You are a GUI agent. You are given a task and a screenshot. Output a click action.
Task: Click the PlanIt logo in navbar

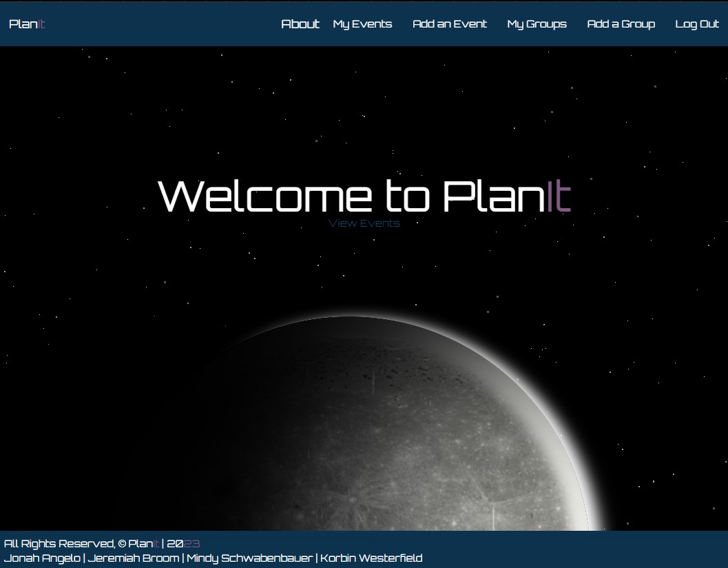point(27,24)
